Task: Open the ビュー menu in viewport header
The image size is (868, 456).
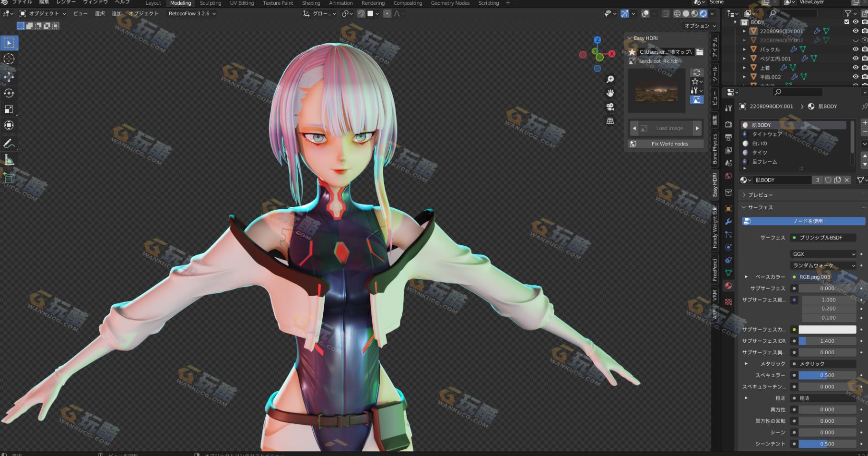Action: [80, 13]
